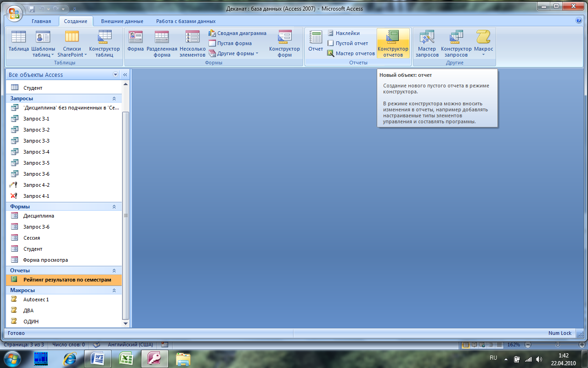Launch Конструктор таблиц
588x368 pixels.
click(x=104, y=44)
